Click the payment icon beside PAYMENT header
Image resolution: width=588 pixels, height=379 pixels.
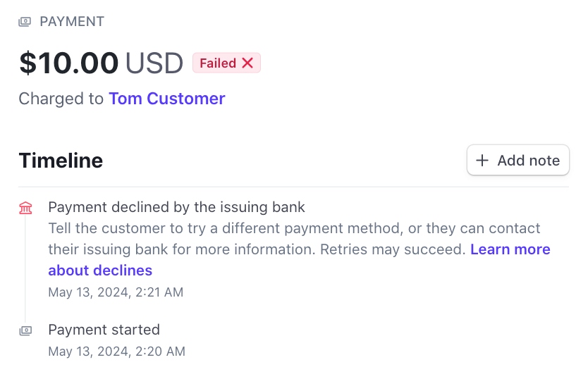25,22
